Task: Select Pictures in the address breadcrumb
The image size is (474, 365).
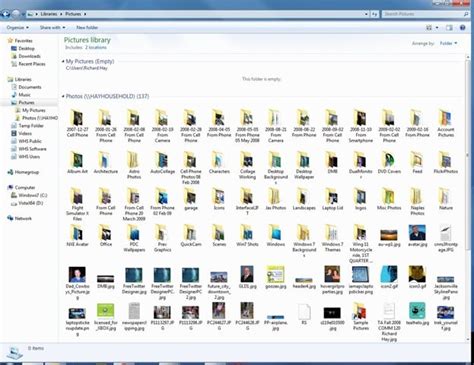Action: tap(73, 14)
